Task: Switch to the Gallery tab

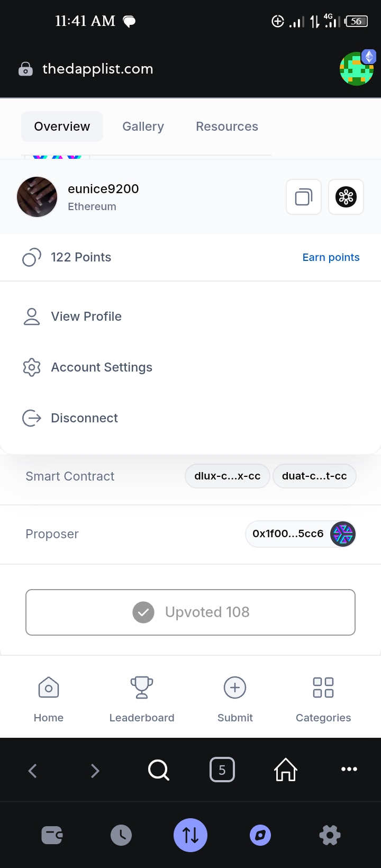Action: pos(143,126)
